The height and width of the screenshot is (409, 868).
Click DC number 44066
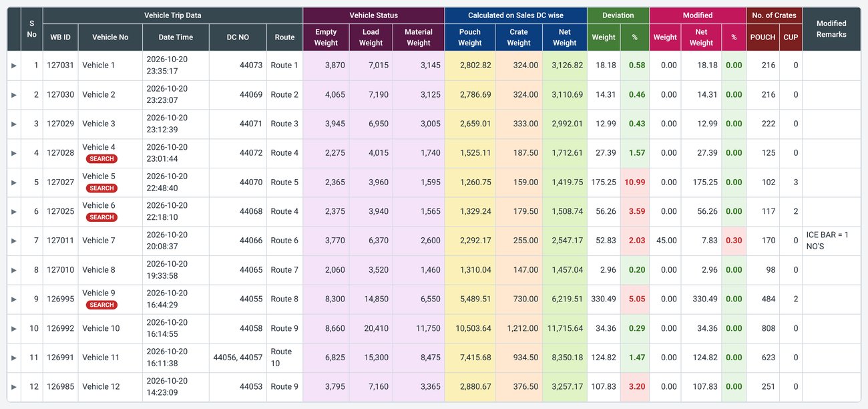pyautogui.click(x=251, y=241)
